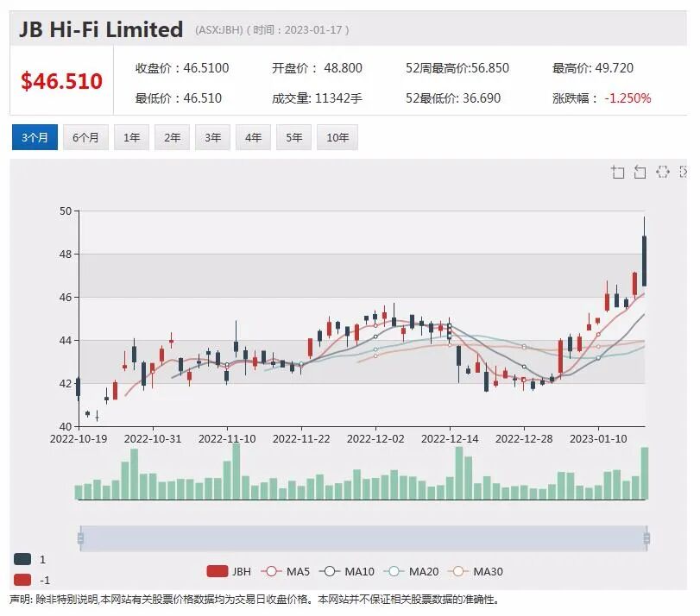Click the 52最低价 36.690 value

(453, 97)
